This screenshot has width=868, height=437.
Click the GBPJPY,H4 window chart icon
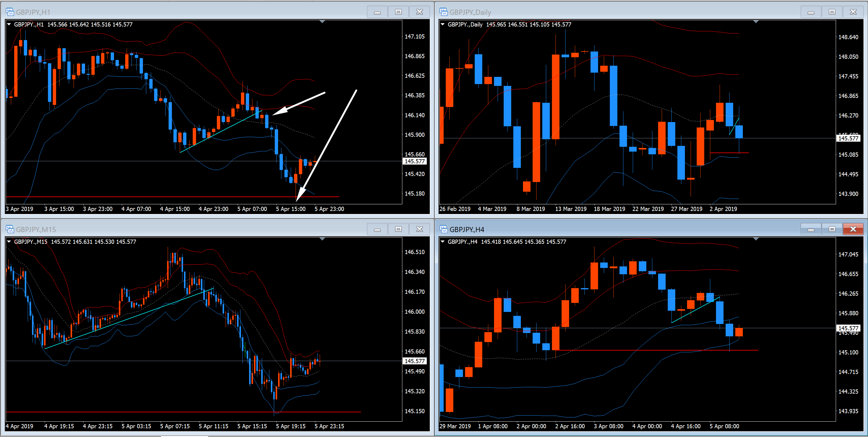[x=443, y=229]
